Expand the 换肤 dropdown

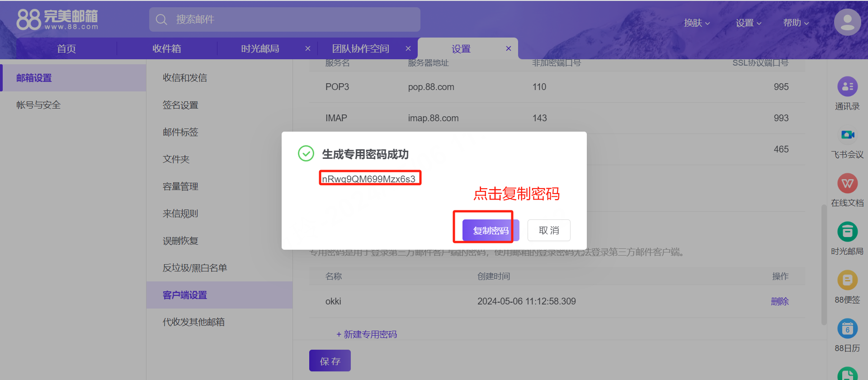pyautogui.click(x=697, y=23)
